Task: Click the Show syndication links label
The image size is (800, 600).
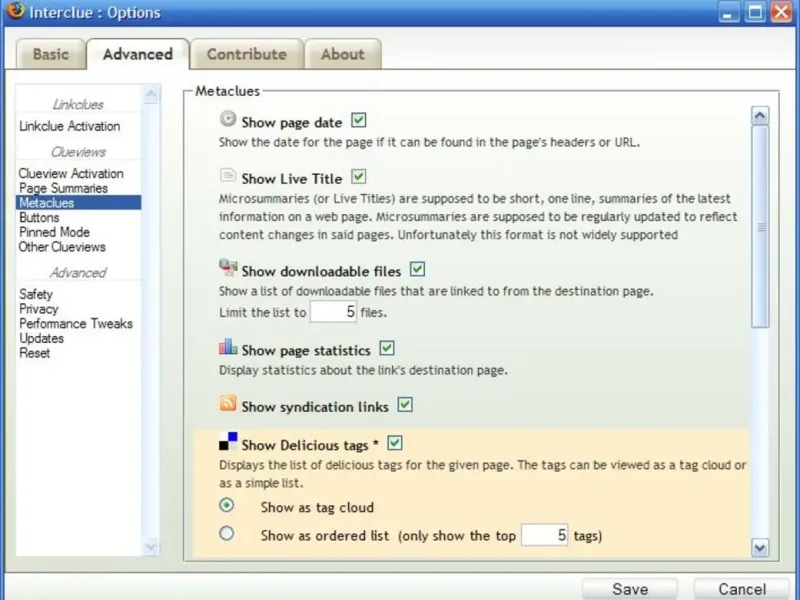Action: [315, 407]
